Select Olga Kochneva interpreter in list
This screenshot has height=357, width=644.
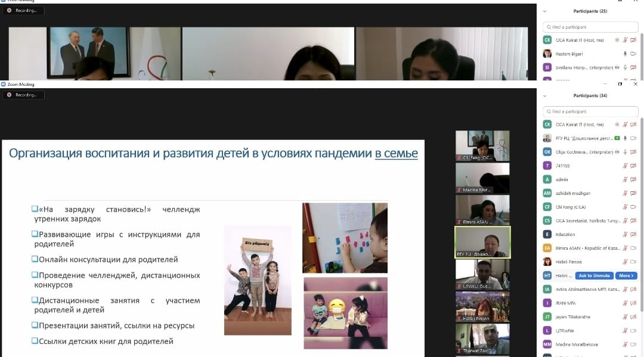(x=575, y=152)
